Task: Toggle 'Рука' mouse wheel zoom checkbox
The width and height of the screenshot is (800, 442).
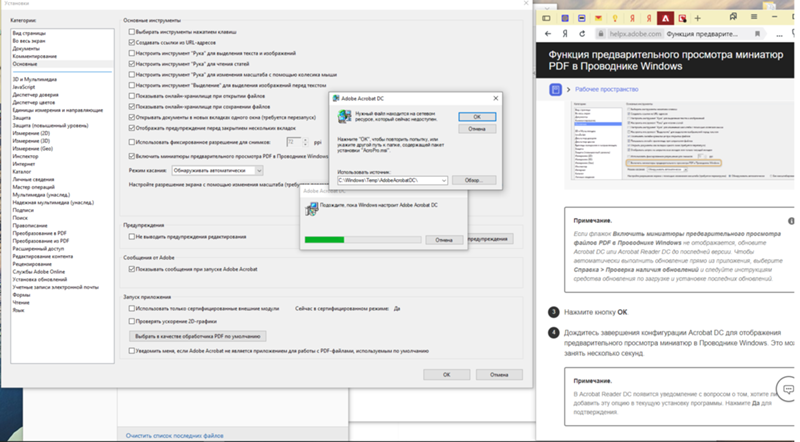Action: pos(132,75)
